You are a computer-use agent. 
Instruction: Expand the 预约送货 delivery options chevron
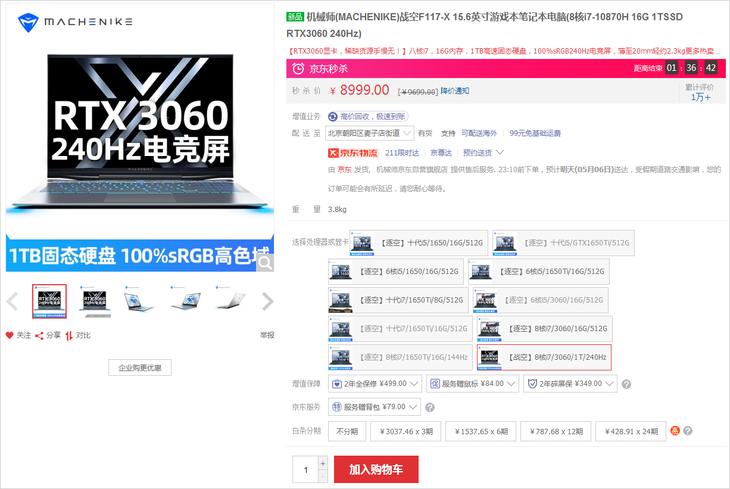point(500,153)
